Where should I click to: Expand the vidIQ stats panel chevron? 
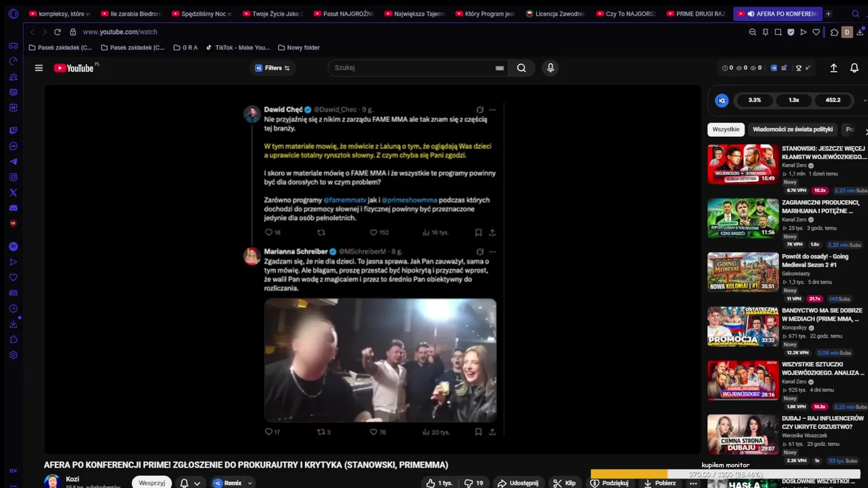[x=865, y=100]
